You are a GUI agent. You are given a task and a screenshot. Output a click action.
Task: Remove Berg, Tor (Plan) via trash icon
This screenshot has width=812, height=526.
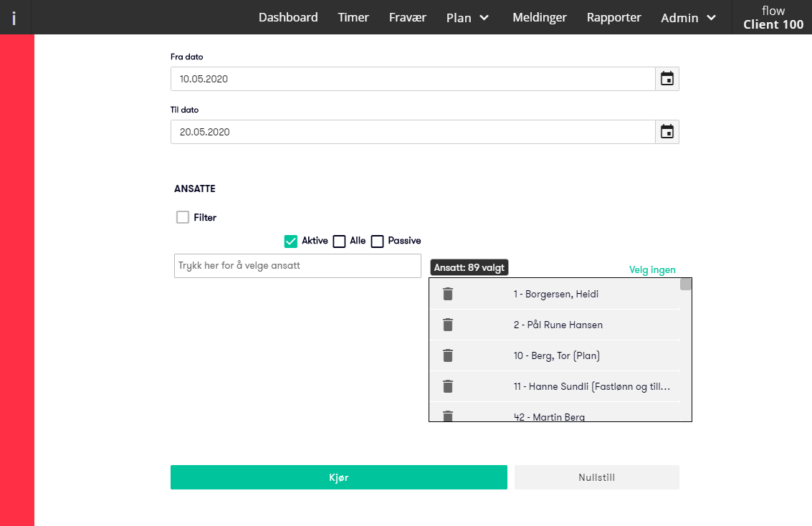[x=448, y=355]
